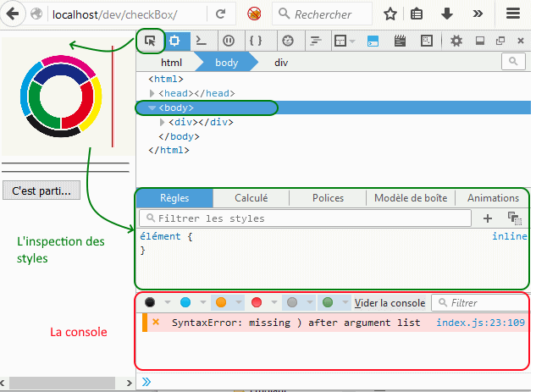The image size is (536, 392).
Task: Open the Inspector panel icon
Action: click(x=176, y=40)
